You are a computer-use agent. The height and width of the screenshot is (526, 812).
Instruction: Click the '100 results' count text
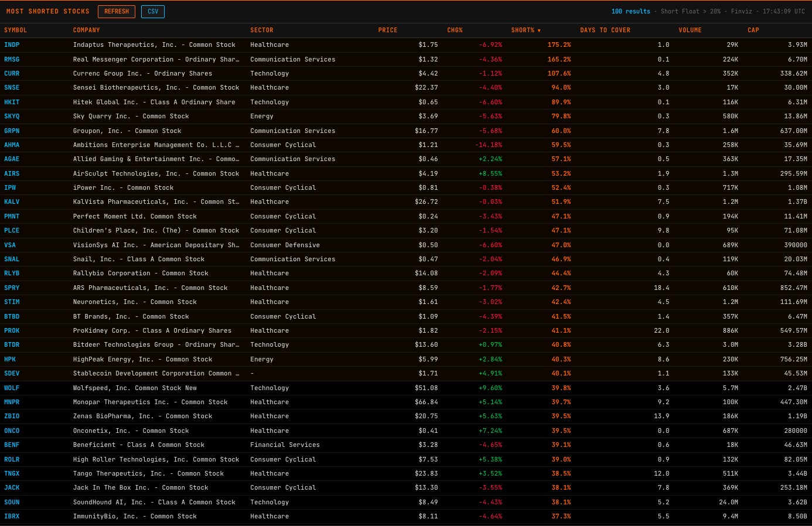tap(630, 12)
